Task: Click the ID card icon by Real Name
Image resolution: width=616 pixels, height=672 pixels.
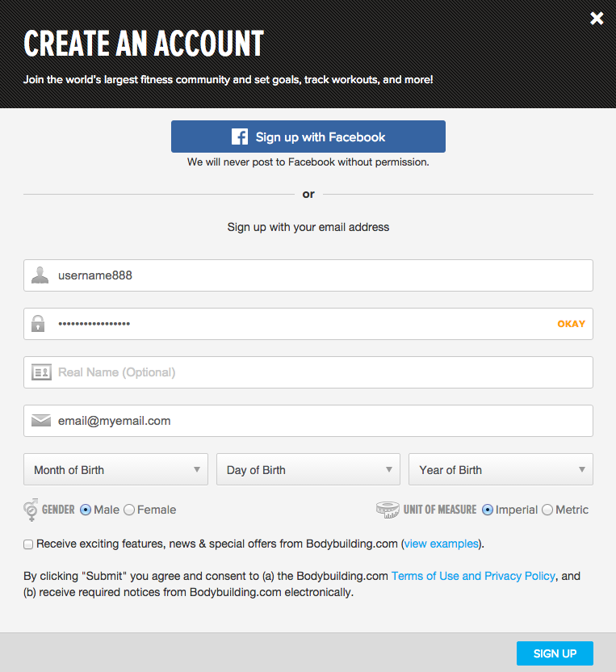Action: click(40, 372)
